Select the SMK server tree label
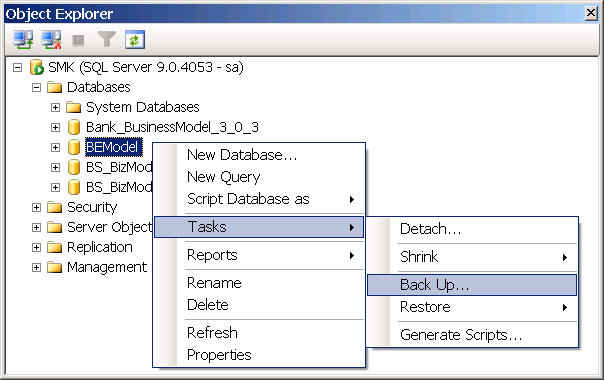This screenshot has height=380, width=604. pyautogui.click(x=146, y=67)
